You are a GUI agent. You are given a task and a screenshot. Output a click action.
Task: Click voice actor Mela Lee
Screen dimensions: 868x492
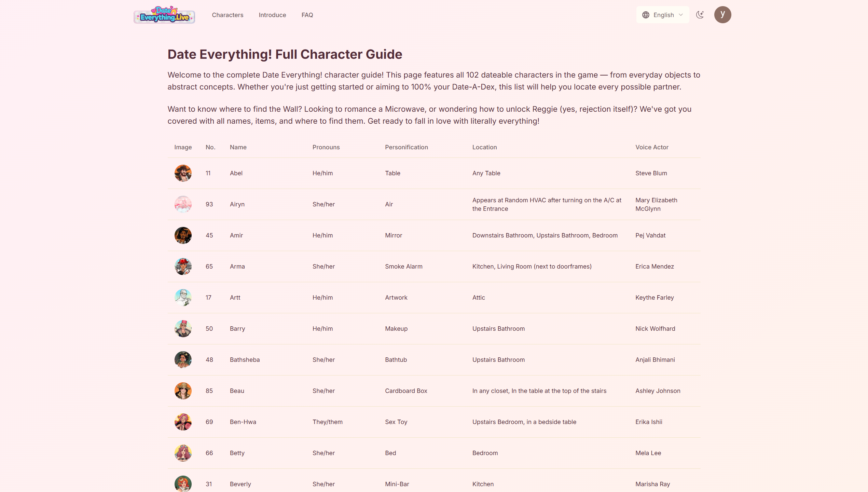click(x=648, y=453)
